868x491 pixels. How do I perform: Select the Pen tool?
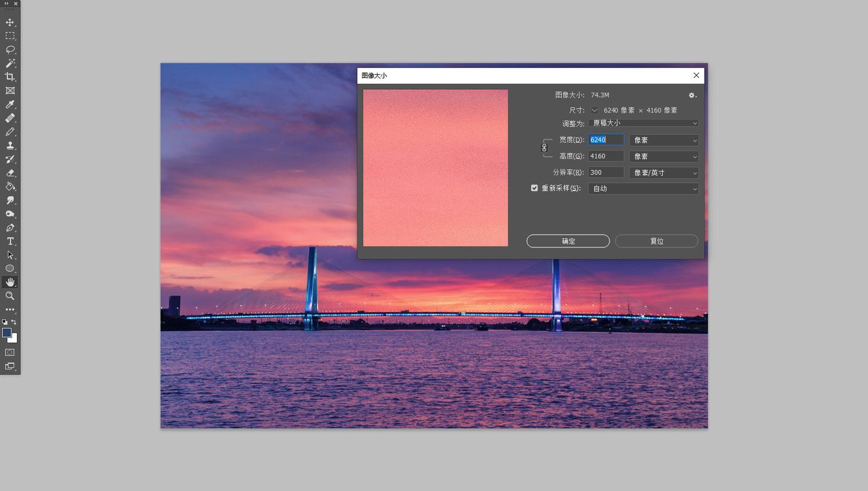[10, 228]
